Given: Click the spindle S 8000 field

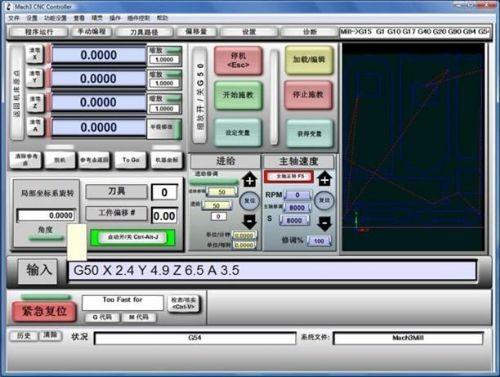Looking at the screenshot, I should coord(295,220).
